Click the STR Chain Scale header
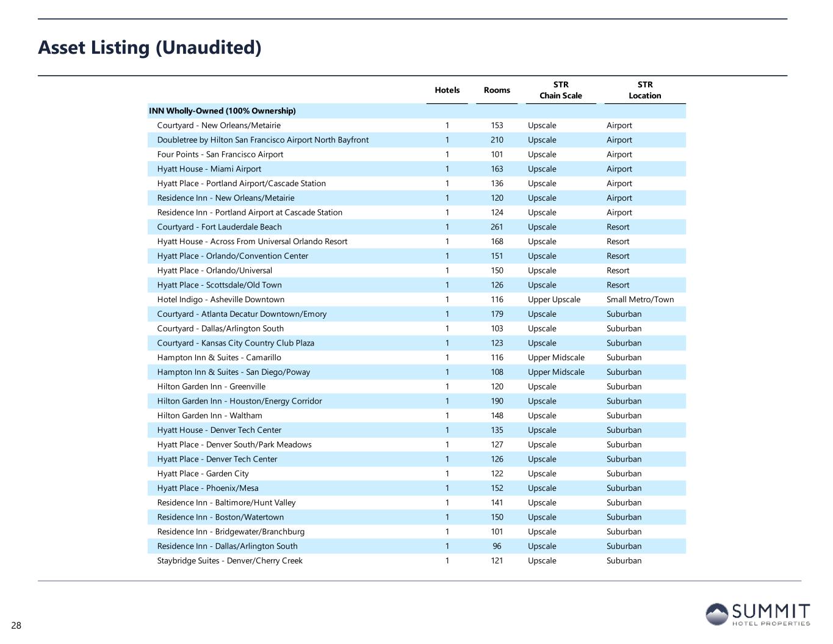This screenshot has width=833, height=644. pyautogui.click(x=560, y=90)
